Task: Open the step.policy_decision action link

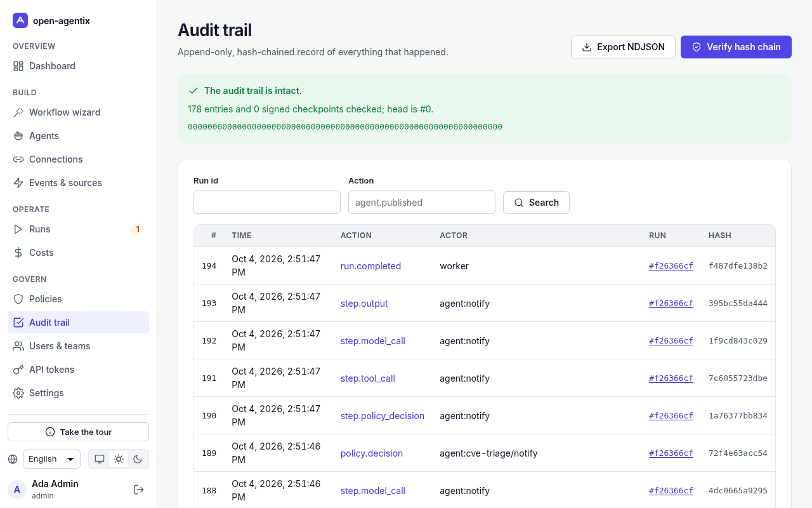Action: pos(383,416)
